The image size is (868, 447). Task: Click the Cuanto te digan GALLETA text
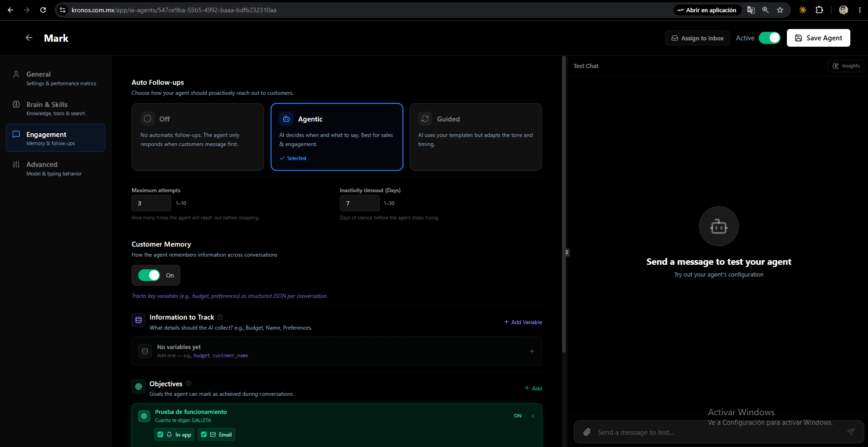point(183,420)
